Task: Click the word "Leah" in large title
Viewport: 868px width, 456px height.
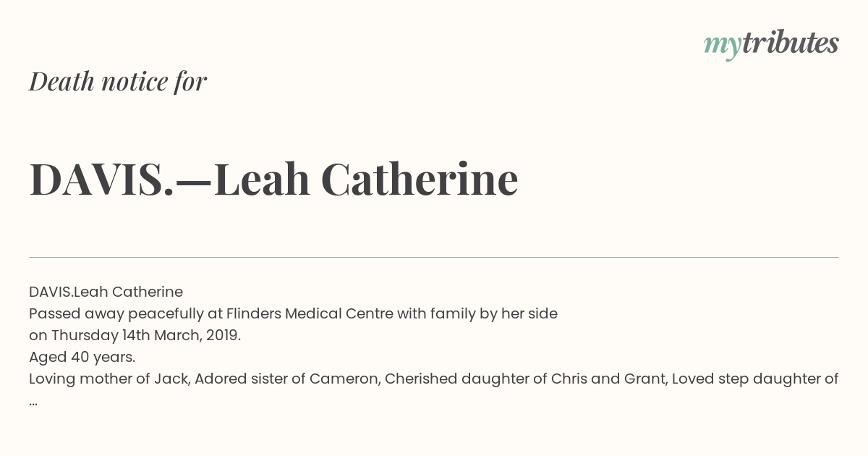Action: click(262, 179)
